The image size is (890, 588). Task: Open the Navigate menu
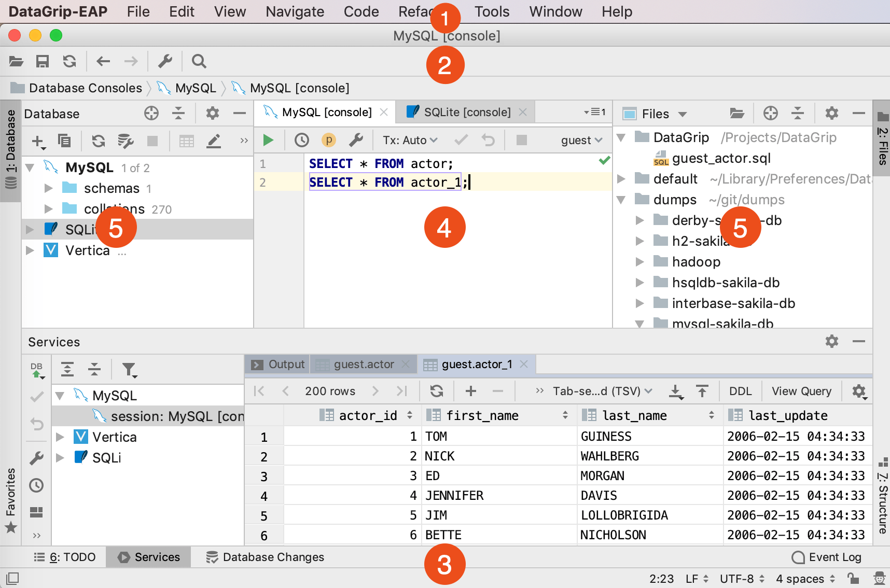[295, 11]
